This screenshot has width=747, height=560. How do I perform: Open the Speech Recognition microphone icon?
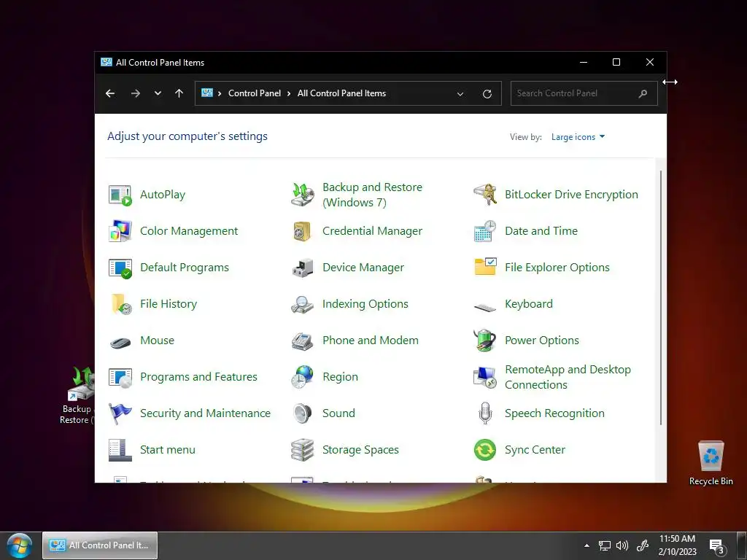[x=485, y=413]
